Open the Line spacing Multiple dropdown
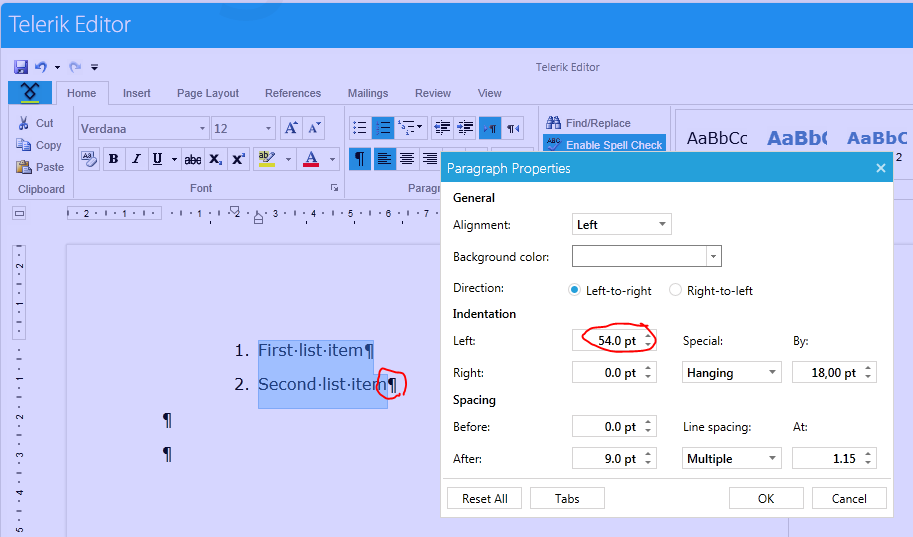This screenshot has height=537, width=913. tap(731, 458)
